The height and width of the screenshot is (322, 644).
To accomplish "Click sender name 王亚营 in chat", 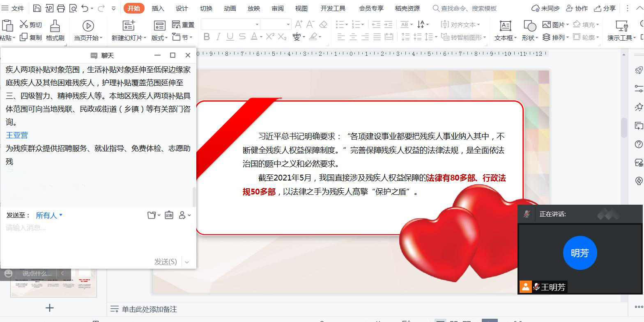I will tap(17, 135).
